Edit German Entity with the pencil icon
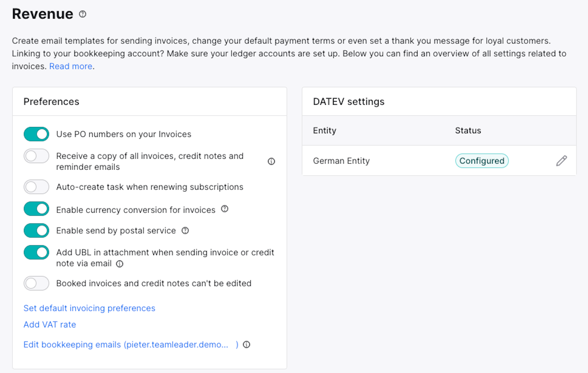This screenshot has width=588, height=373. point(561,161)
